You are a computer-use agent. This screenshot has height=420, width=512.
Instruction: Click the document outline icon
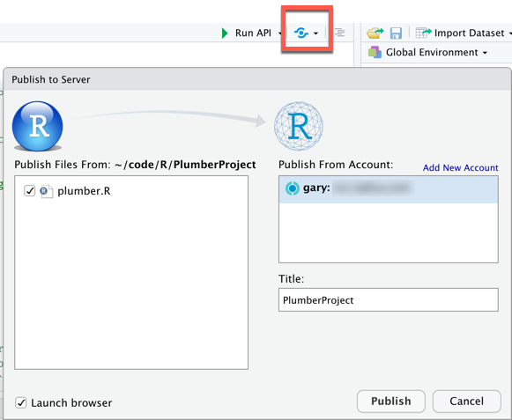tap(339, 33)
